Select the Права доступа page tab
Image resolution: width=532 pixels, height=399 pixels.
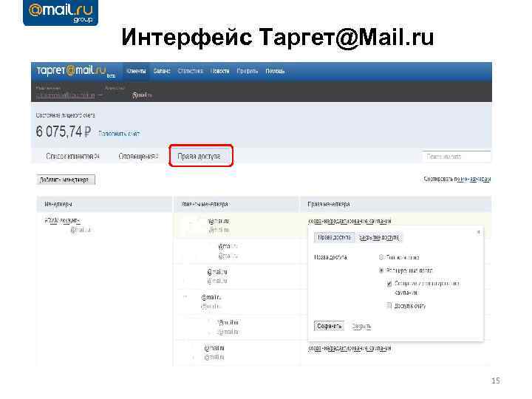click(199, 157)
